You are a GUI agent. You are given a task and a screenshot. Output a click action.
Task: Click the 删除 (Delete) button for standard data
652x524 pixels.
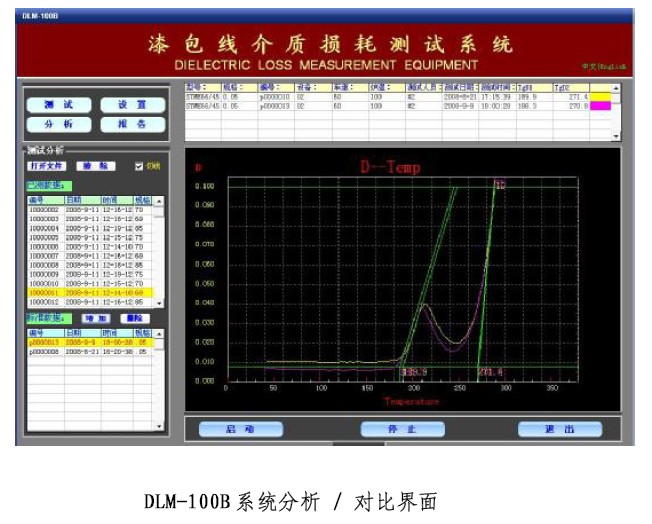(133, 318)
